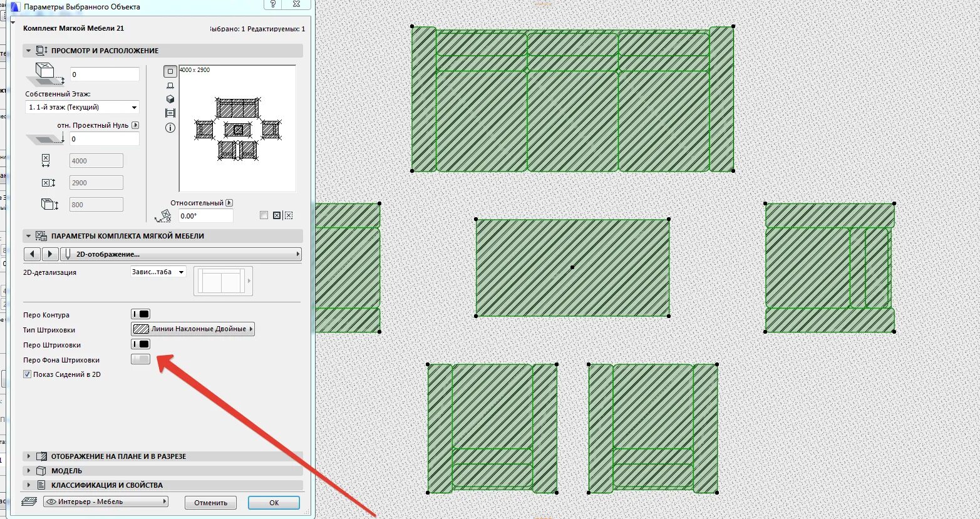Click the elevation to project zero field
Screen dimensions: 980x519
[105, 139]
